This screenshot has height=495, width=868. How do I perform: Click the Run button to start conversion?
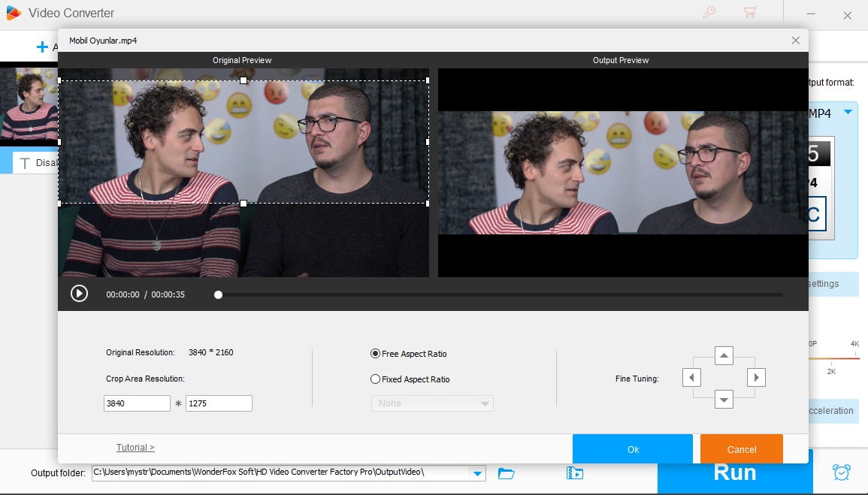(x=735, y=472)
